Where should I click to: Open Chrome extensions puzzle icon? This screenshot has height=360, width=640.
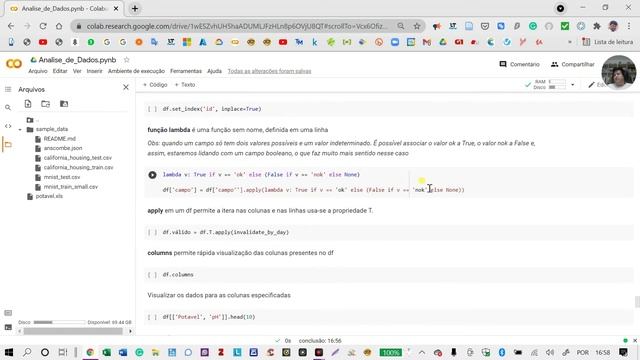597,26
